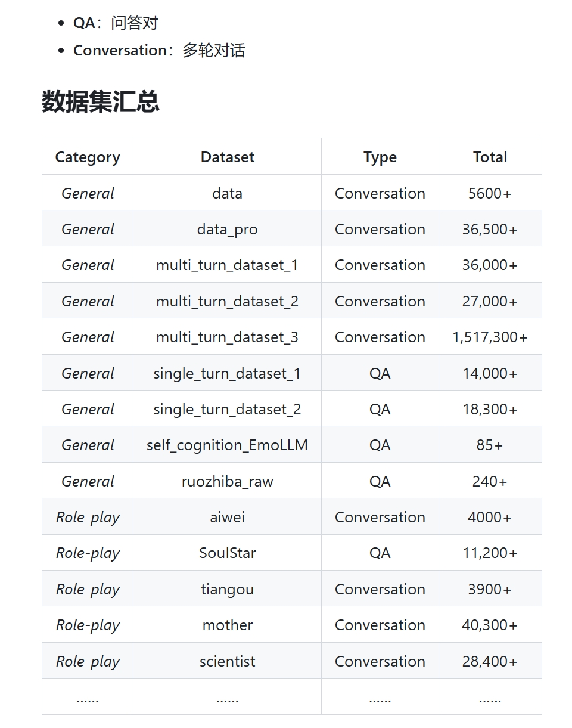Click the Dataset column header
The width and height of the screenshot is (572, 728).
coord(227,157)
